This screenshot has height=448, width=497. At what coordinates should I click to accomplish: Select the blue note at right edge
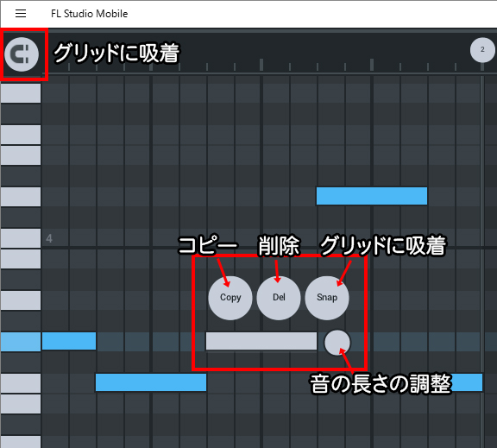tap(467, 382)
